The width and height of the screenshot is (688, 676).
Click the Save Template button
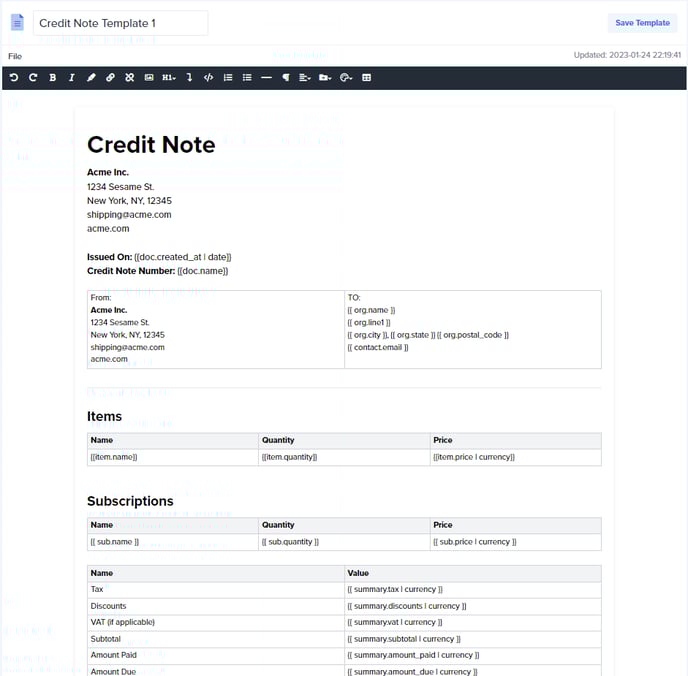coord(642,23)
